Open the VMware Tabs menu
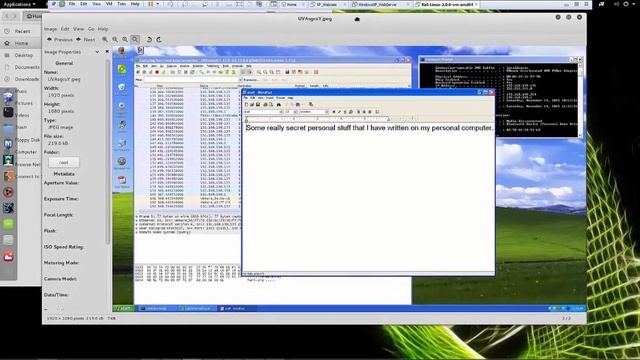 click(x=122, y=4)
